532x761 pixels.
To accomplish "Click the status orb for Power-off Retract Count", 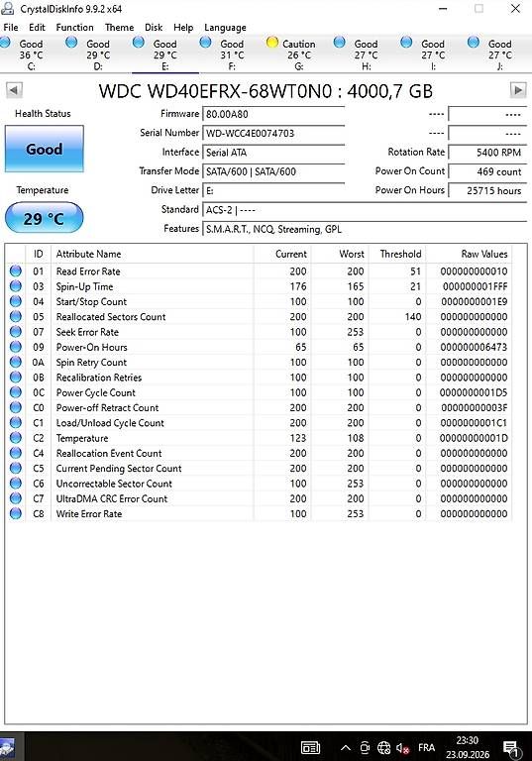I will [16, 407].
